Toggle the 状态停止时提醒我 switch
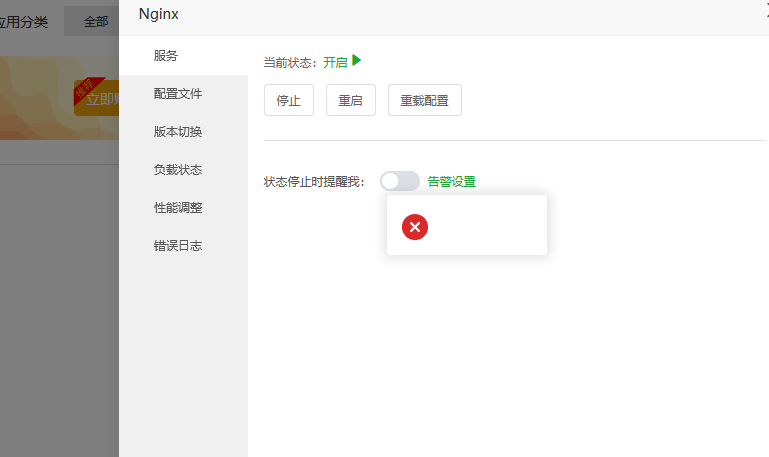769x457 pixels. coord(400,181)
